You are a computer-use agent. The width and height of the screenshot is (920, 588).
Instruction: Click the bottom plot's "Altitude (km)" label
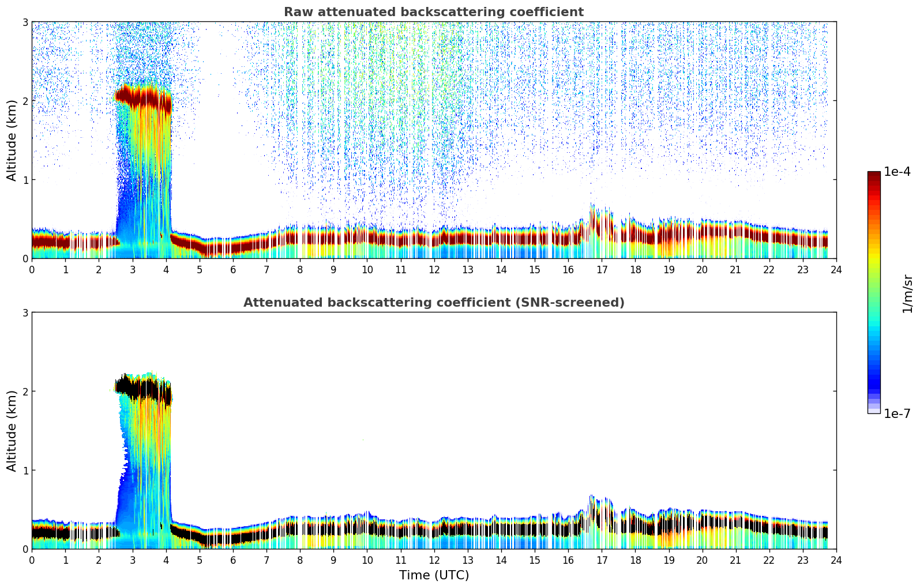pos(12,431)
